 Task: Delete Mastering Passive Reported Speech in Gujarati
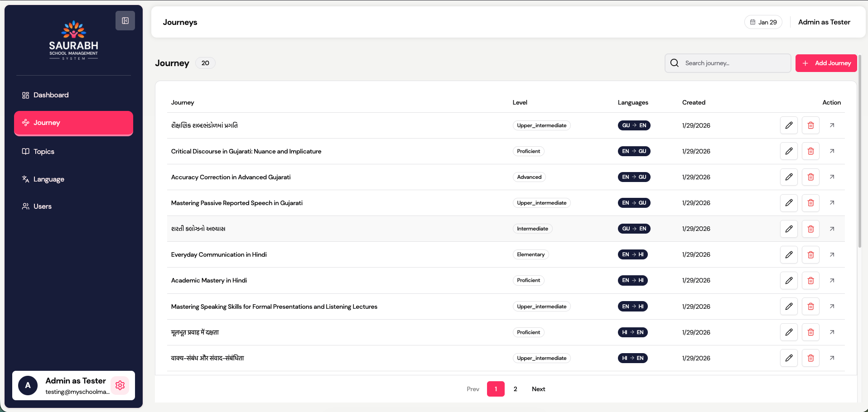[810, 203]
